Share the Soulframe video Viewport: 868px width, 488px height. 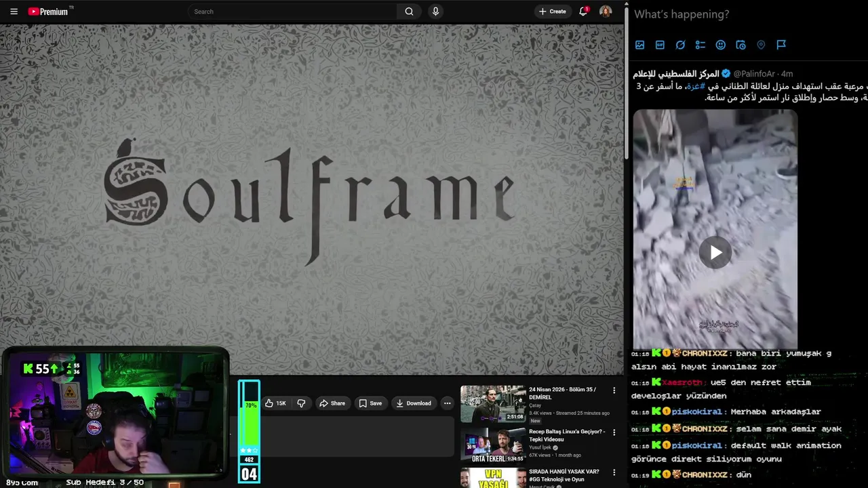tap(332, 403)
